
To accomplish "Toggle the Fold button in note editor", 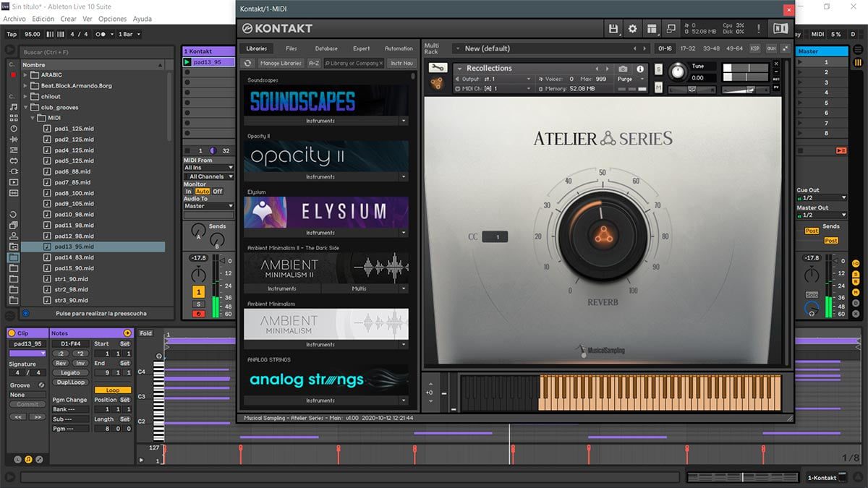I will [146, 333].
